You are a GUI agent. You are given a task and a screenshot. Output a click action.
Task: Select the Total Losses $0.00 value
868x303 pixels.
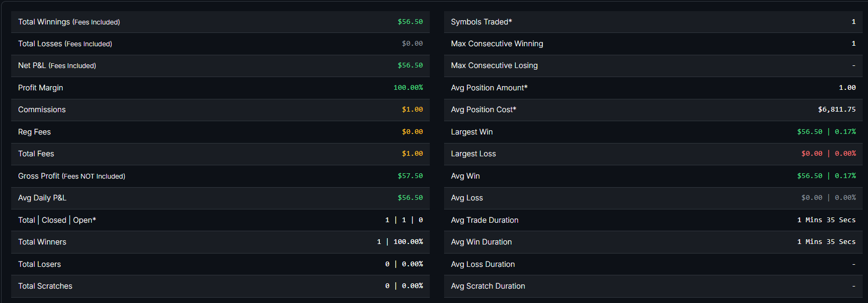[412, 44]
